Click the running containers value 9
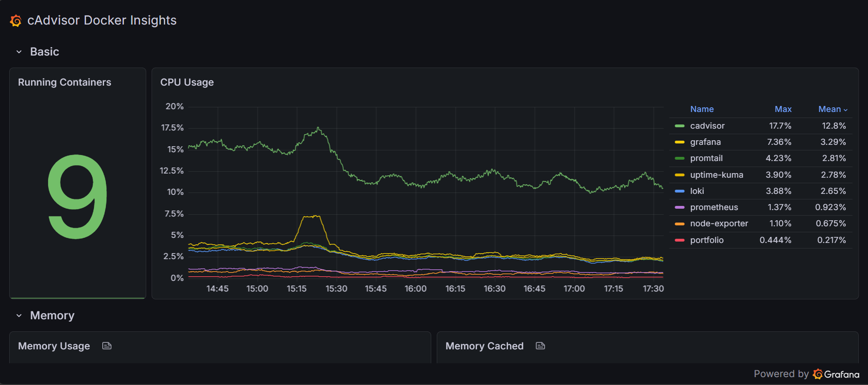The image size is (868, 385). [x=78, y=197]
